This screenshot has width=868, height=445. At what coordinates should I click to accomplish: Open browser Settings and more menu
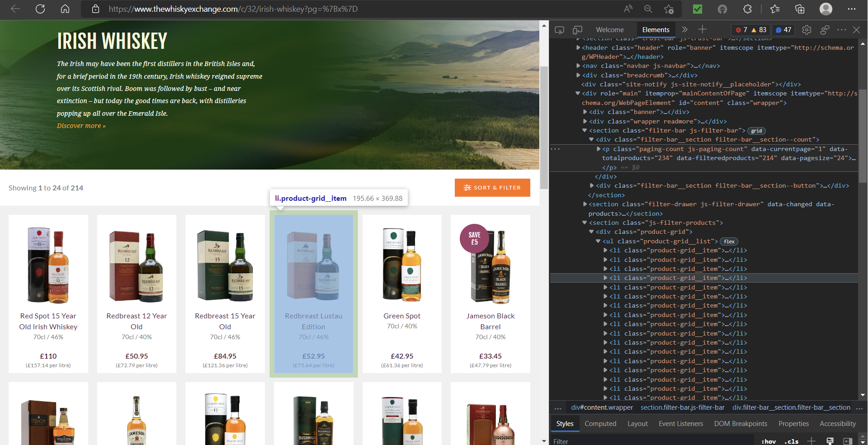tap(852, 9)
